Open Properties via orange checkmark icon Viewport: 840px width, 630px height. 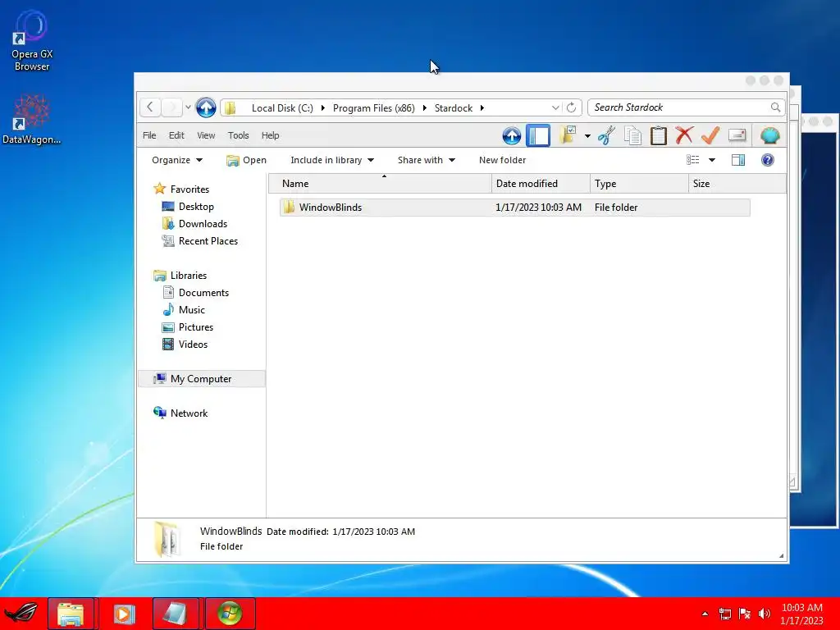coord(710,135)
